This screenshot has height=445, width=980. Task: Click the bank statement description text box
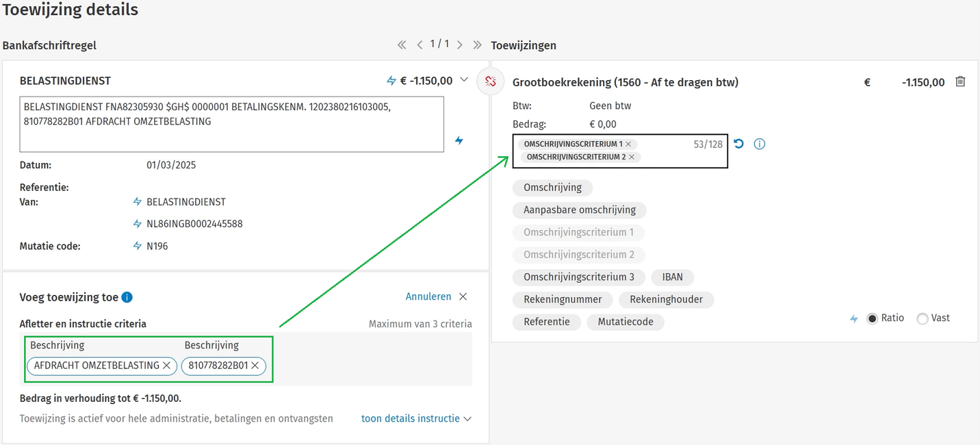(x=231, y=124)
